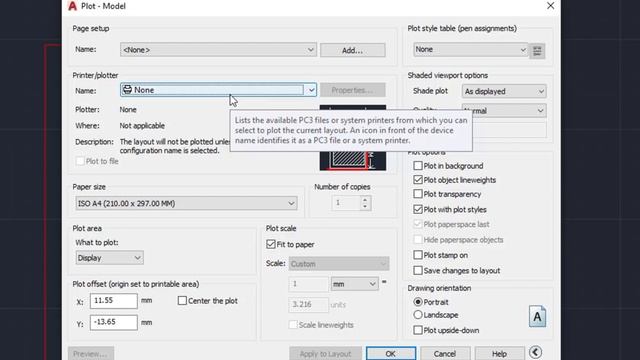This screenshot has height=360, width=640.
Task: Check Scale lineweights
Action: pyautogui.click(x=293, y=325)
